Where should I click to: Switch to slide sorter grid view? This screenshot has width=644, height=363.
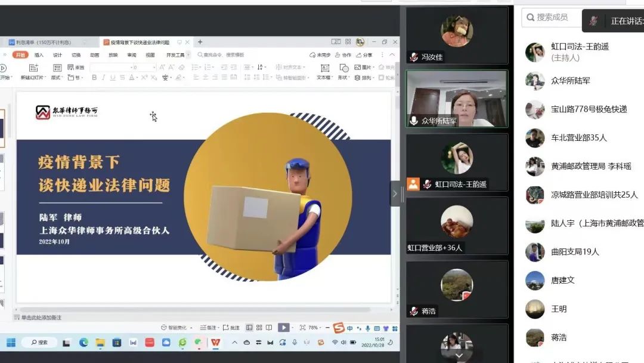259,328
